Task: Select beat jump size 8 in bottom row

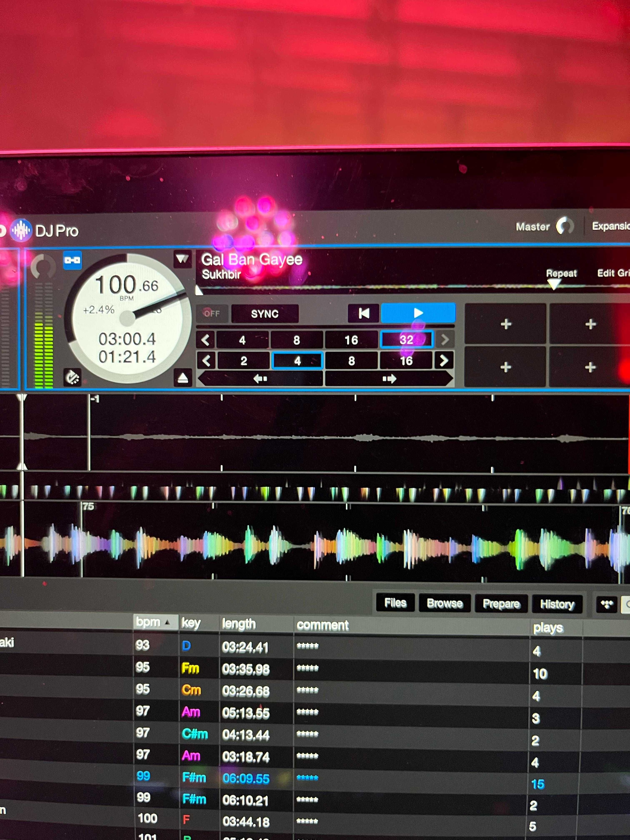Action: pos(352,360)
